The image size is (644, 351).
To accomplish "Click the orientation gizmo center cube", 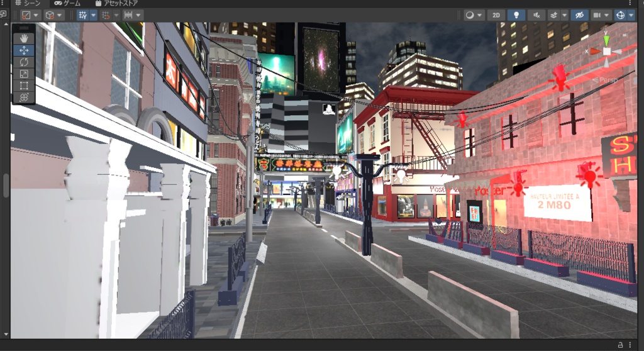I will (x=607, y=52).
